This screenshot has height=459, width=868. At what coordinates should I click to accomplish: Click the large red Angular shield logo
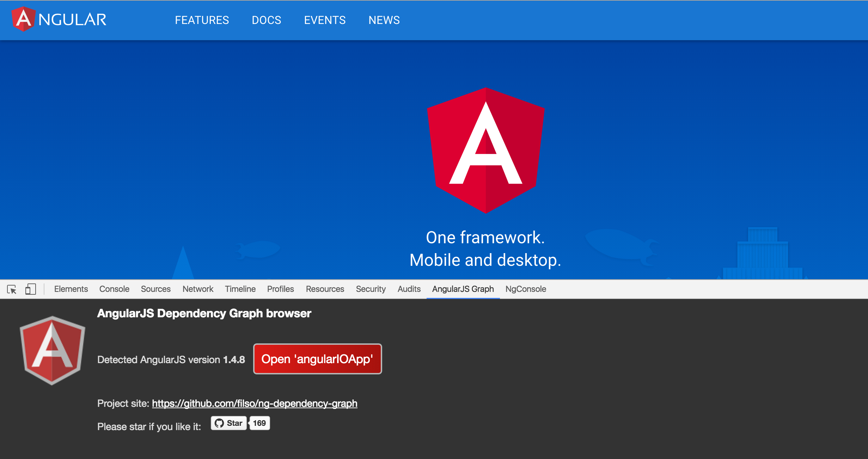(486, 150)
